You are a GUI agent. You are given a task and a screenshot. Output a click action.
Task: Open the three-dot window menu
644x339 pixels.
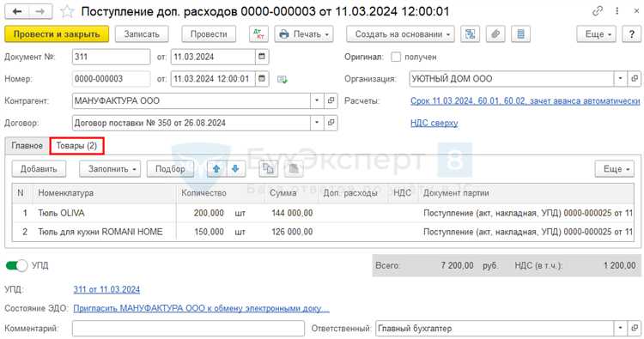coord(617,11)
